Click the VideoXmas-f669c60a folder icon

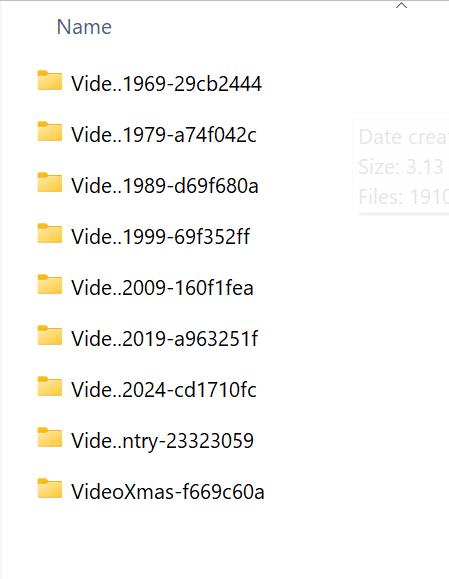pyautogui.click(x=49, y=488)
